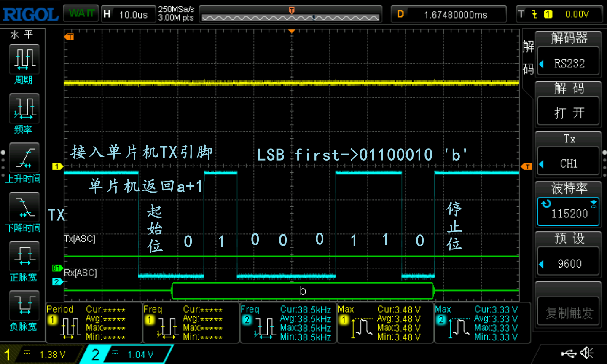Select the 负脉宽 (negative pulse width) icon
Viewport: 607px width, 364px height.
click(24, 305)
